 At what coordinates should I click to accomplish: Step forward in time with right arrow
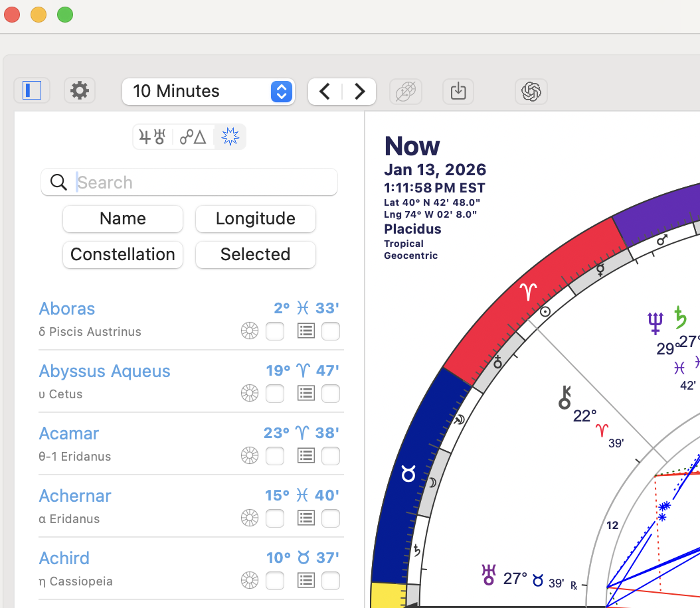point(359,91)
